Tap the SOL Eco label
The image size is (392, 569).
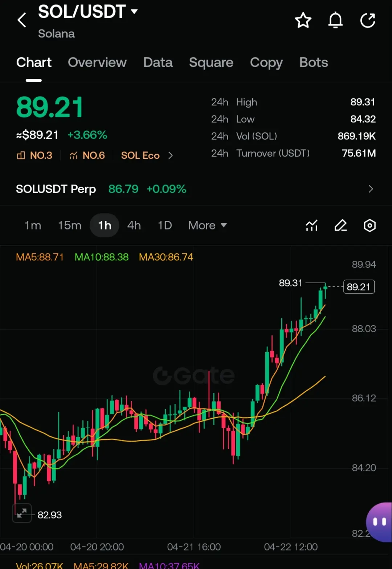point(140,155)
